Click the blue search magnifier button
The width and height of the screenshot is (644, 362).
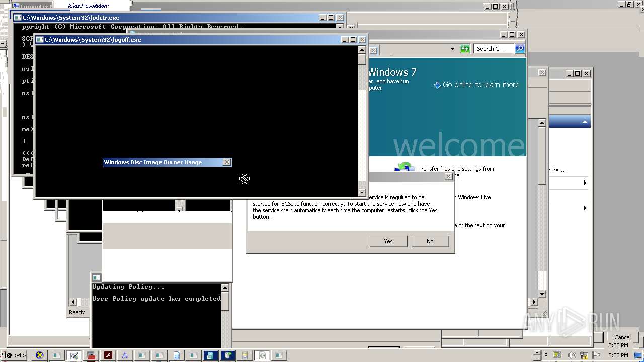520,49
